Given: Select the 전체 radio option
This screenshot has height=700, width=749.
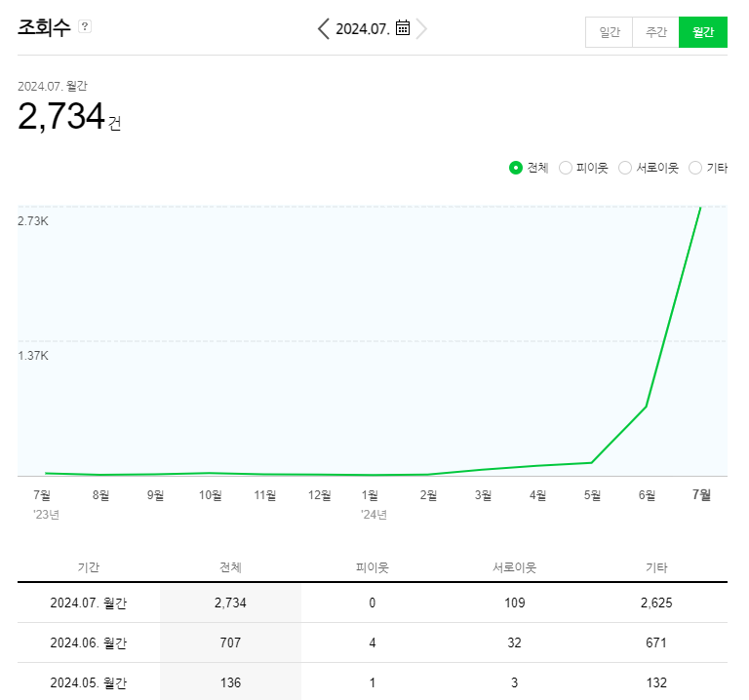Looking at the screenshot, I should (516, 168).
